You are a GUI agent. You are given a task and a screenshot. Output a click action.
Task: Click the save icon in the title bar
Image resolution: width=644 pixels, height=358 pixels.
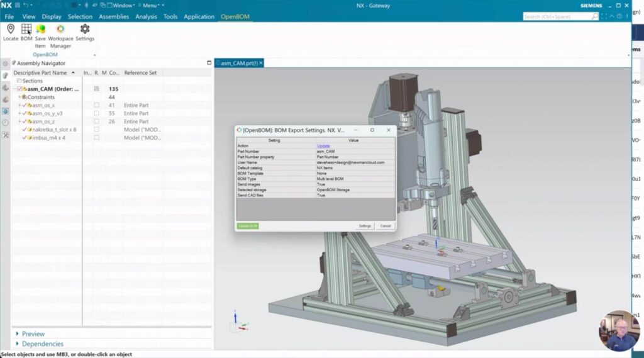(x=17, y=5)
